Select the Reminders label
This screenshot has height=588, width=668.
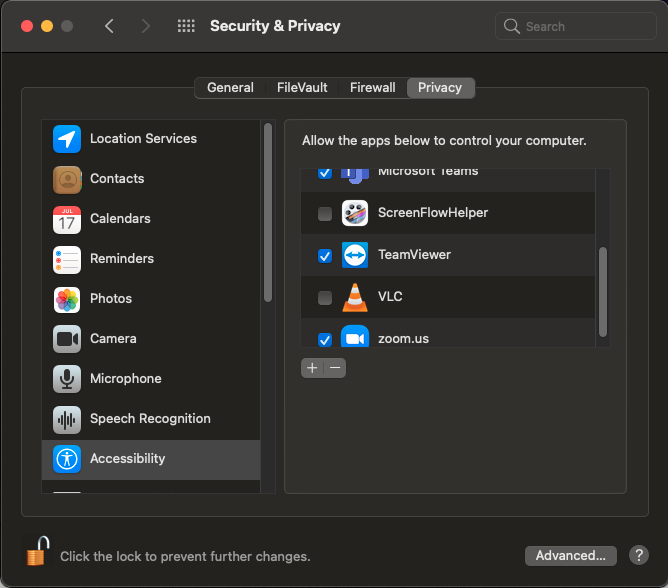(122, 259)
